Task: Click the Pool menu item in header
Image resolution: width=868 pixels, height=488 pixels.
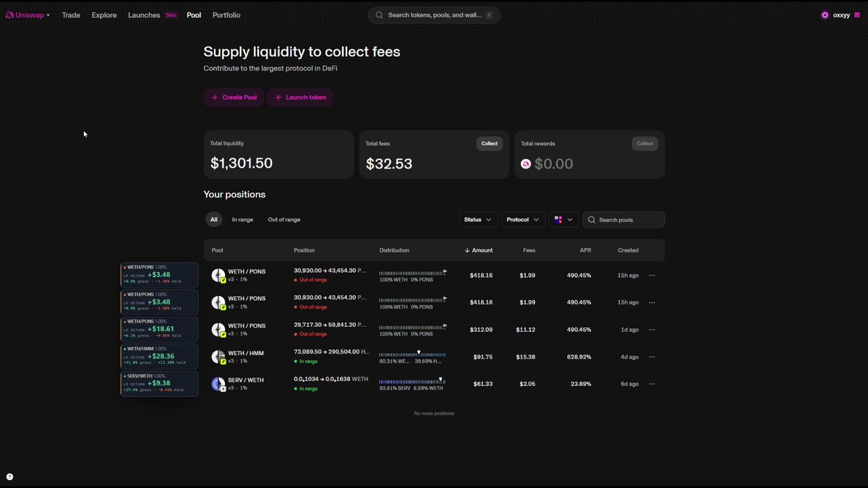Action: click(194, 15)
